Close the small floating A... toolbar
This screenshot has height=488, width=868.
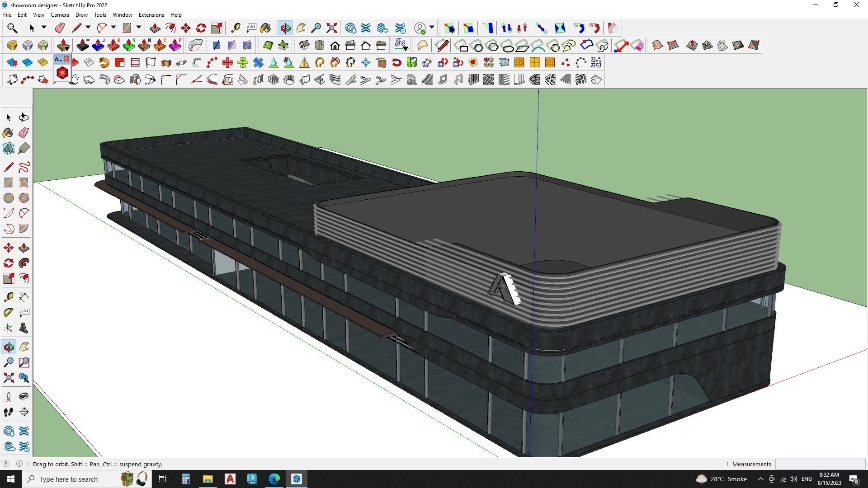[66, 59]
